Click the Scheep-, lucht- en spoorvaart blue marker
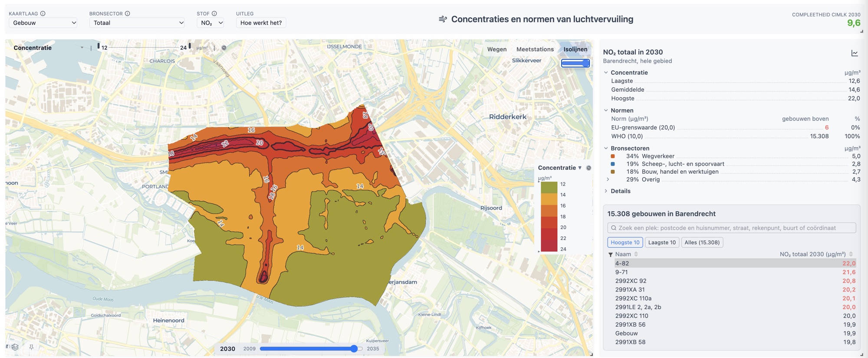This screenshot has width=868, height=358. (613, 164)
